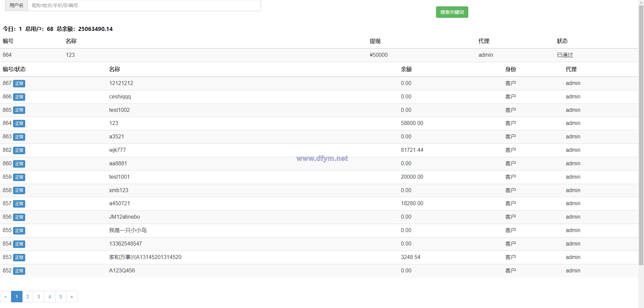Click the vertical scrollbar on the right
The height and width of the screenshot is (308, 644).
point(641,134)
